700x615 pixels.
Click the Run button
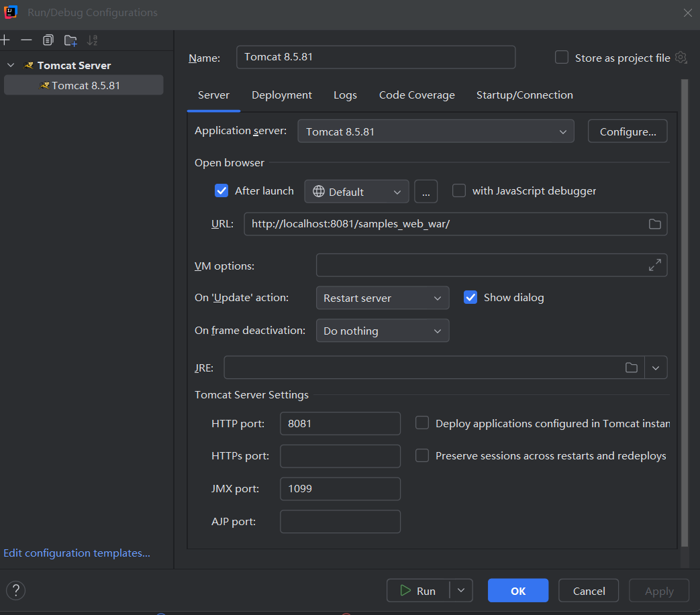418,590
